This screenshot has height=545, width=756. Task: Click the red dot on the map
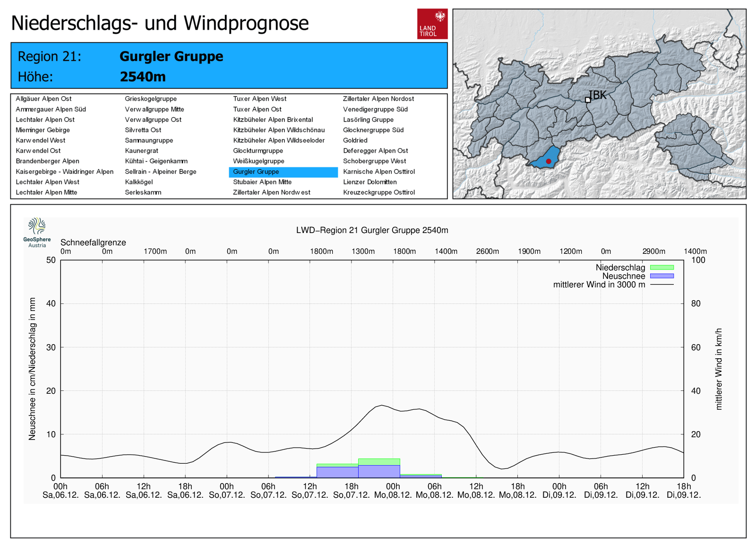(x=549, y=161)
